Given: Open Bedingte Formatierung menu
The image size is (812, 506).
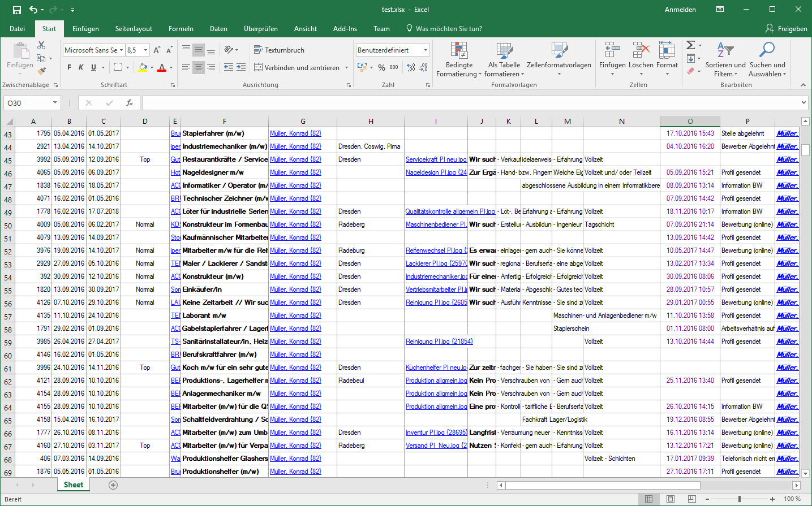Looking at the screenshot, I should click(459, 59).
